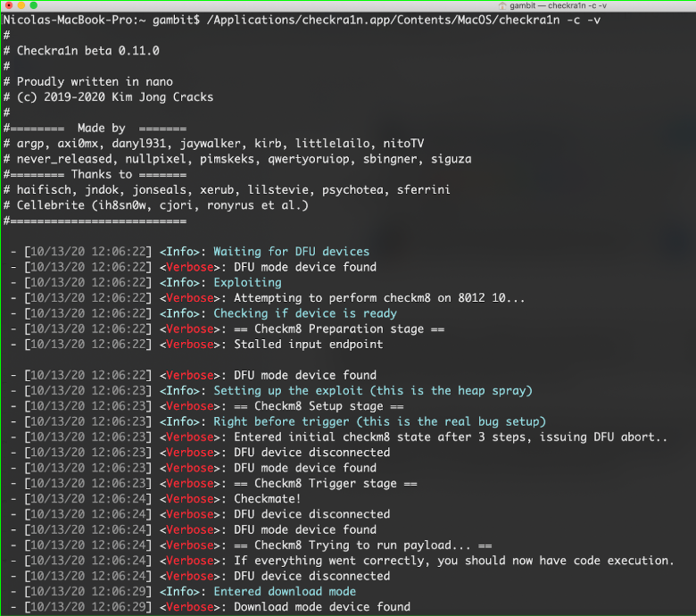Viewport: 696px width, 616px height.
Task: Maximize the terminal using green button
Action: [x=33, y=5]
